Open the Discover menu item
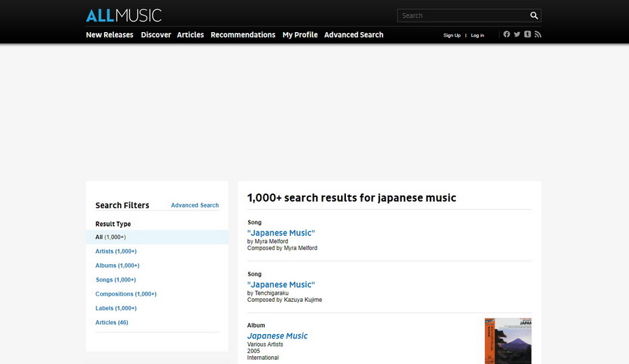 (156, 35)
